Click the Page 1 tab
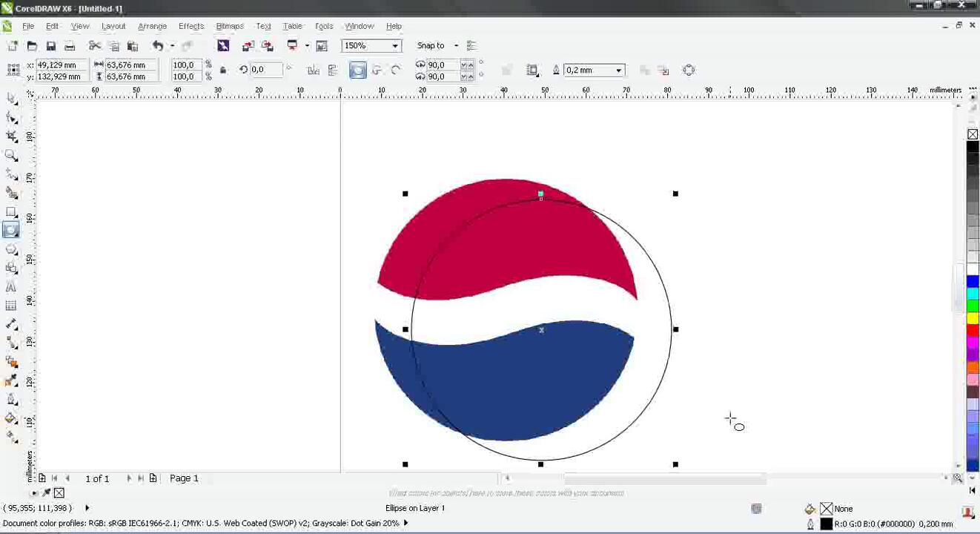This screenshot has width=980, height=534. [184, 478]
